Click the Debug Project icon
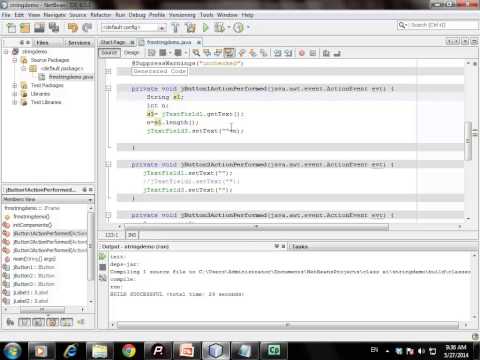Viewport: 480px width, 360px height. pos(219,28)
